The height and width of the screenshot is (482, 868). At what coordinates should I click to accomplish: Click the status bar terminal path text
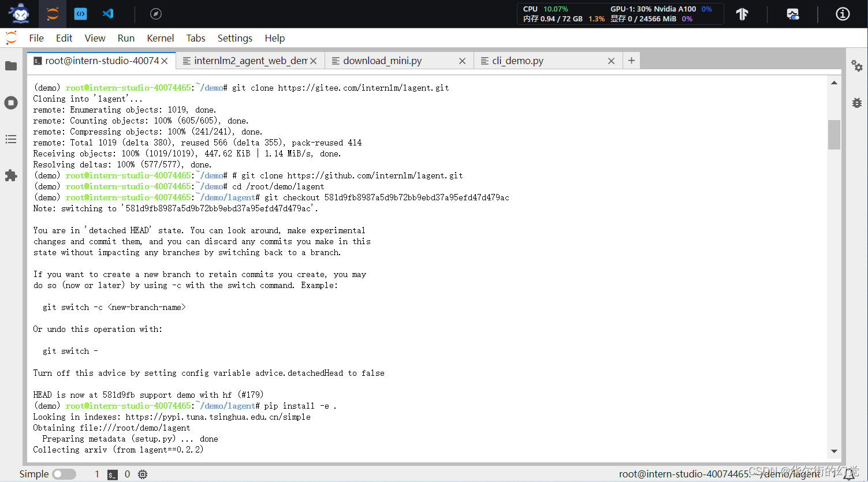pos(719,474)
